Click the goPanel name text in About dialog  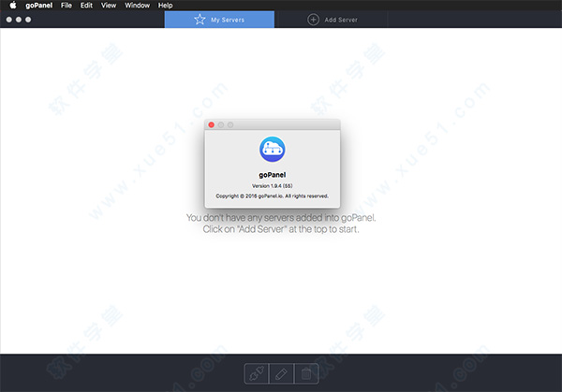(x=273, y=175)
